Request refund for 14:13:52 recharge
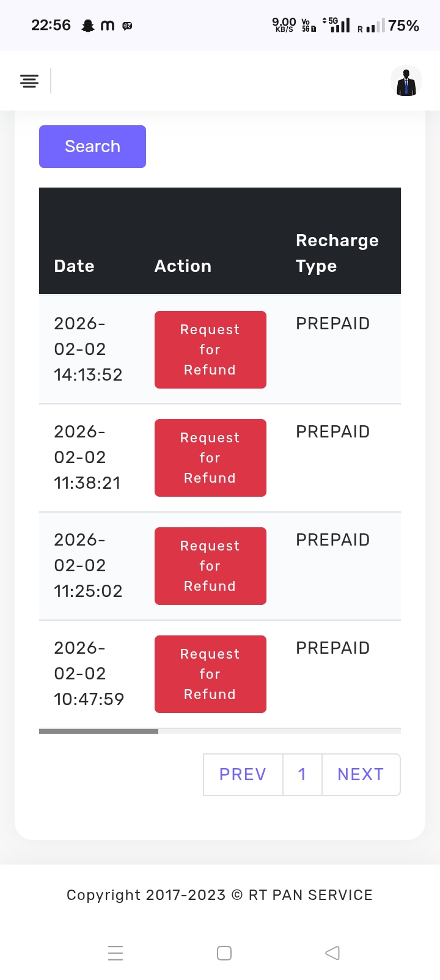 click(x=210, y=349)
